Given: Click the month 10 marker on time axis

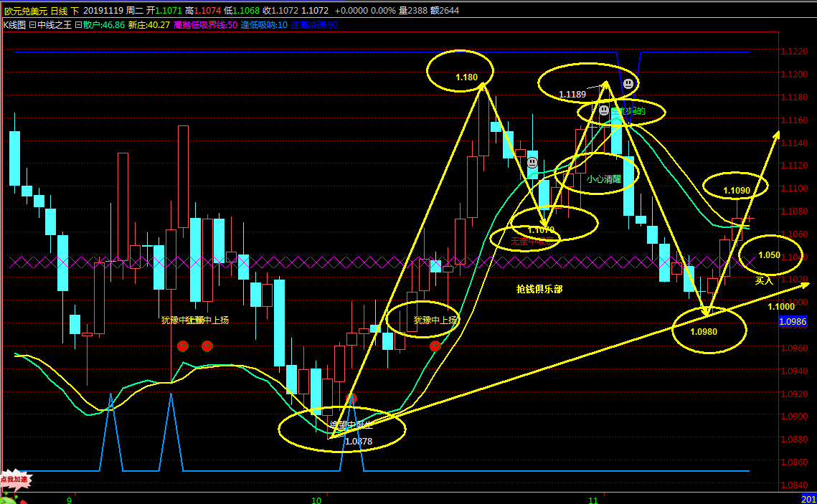Looking at the screenshot, I should [x=316, y=500].
